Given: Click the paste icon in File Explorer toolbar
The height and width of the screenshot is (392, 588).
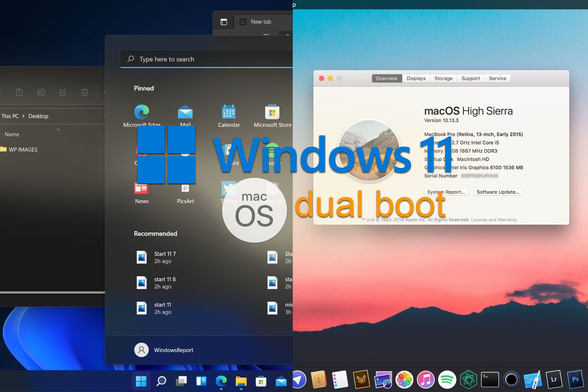Looking at the screenshot, I should click(19, 92).
